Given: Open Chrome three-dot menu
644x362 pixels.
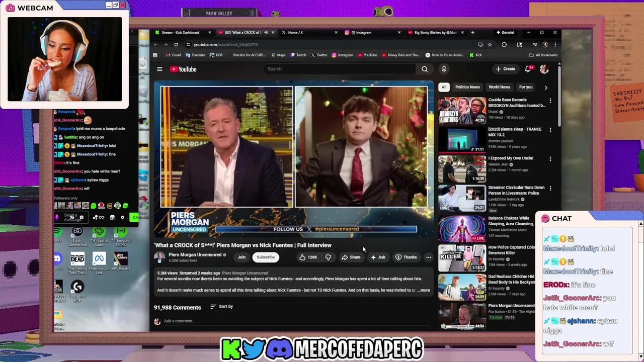Looking at the screenshot, I should pyautogui.click(x=555, y=44).
